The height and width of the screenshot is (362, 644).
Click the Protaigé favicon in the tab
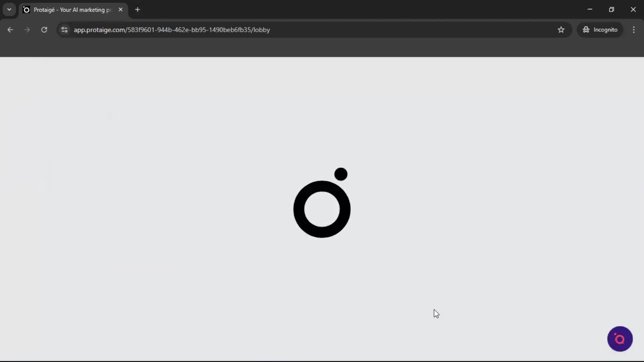[x=26, y=10]
